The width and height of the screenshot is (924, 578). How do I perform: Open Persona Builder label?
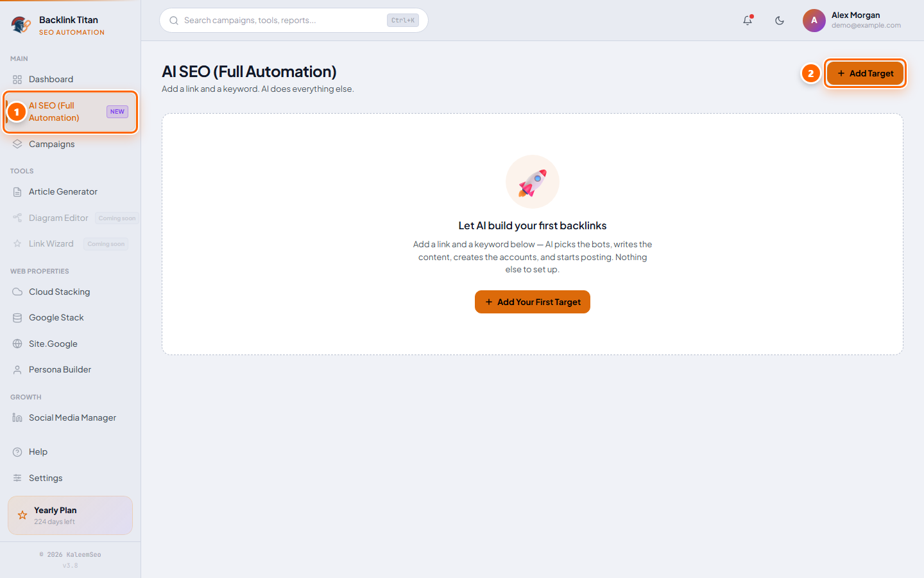click(60, 370)
